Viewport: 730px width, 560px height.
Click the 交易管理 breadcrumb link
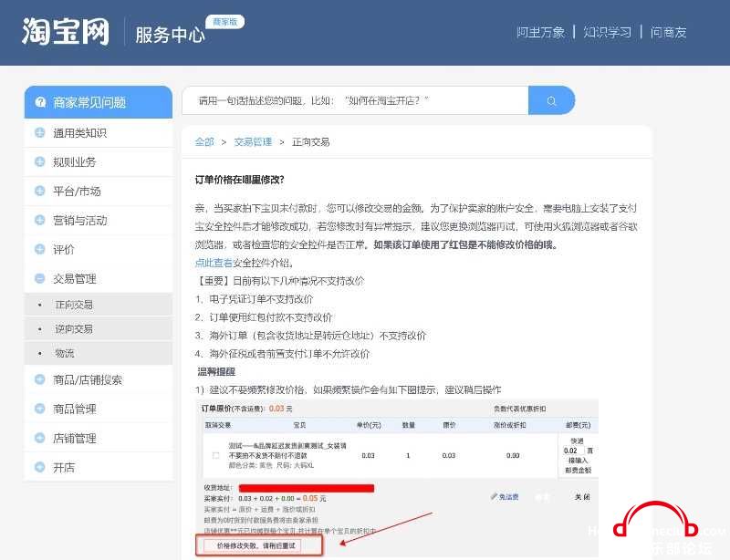pos(253,142)
